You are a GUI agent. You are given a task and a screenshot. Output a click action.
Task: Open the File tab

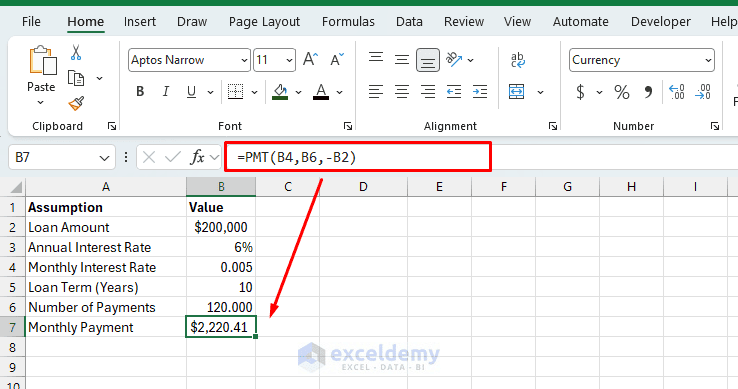pos(31,22)
